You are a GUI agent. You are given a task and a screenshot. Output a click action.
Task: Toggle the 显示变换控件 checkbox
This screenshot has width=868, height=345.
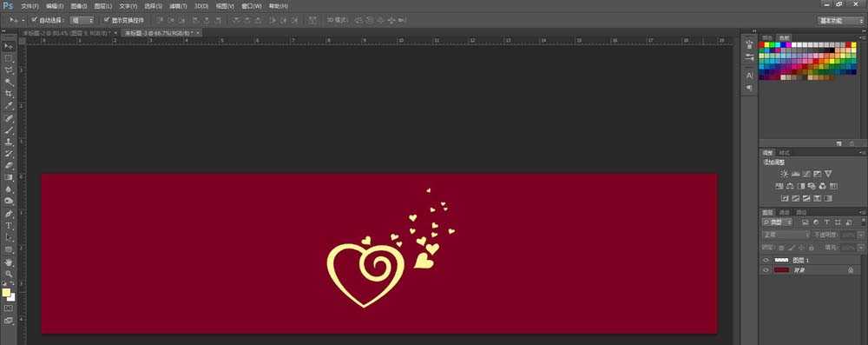[x=107, y=20]
